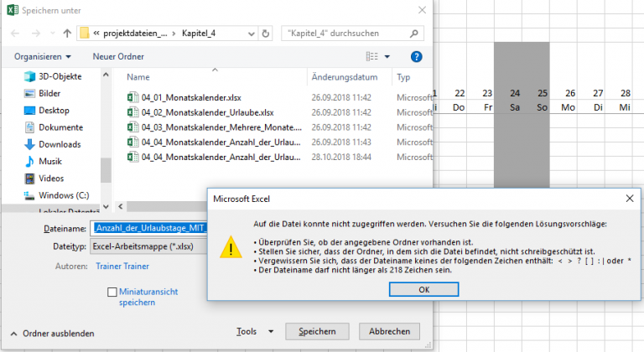
Task: Click the magnifier search icon
Action: [x=414, y=34]
